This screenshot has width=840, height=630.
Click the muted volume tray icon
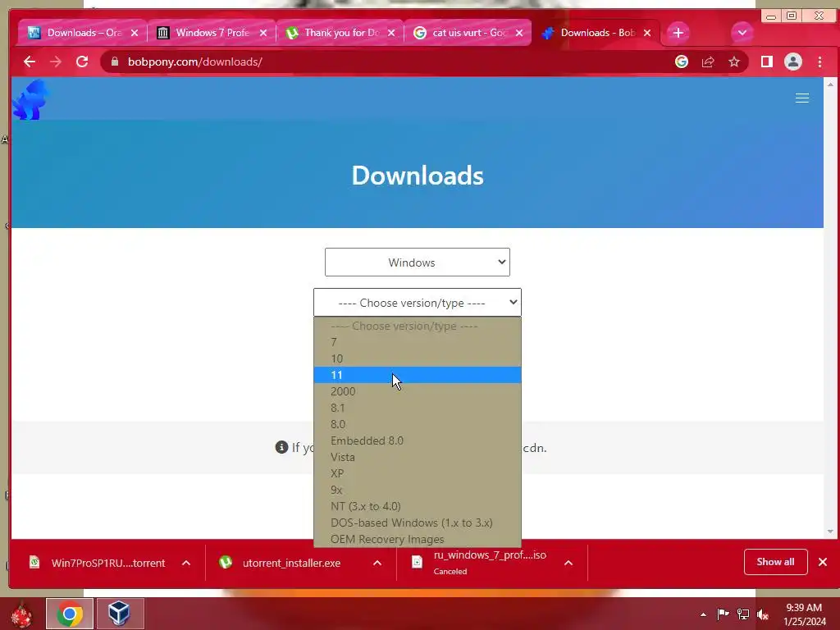click(763, 614)
